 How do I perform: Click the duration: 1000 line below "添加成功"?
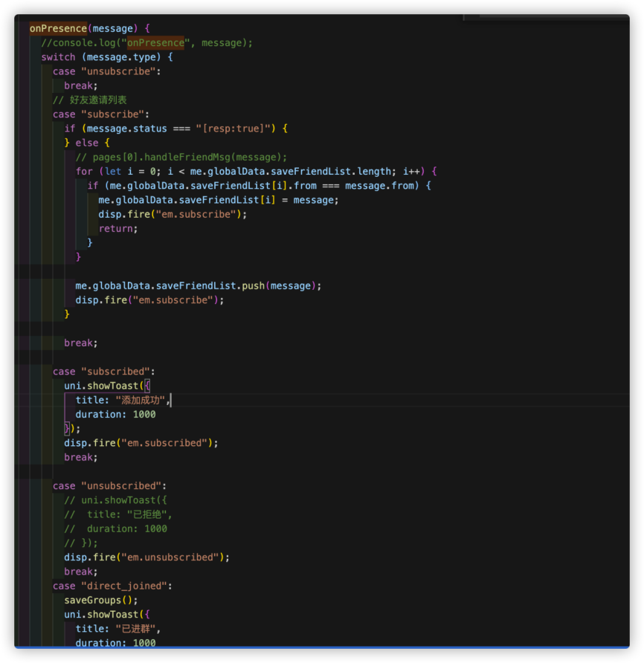point(115,414)
